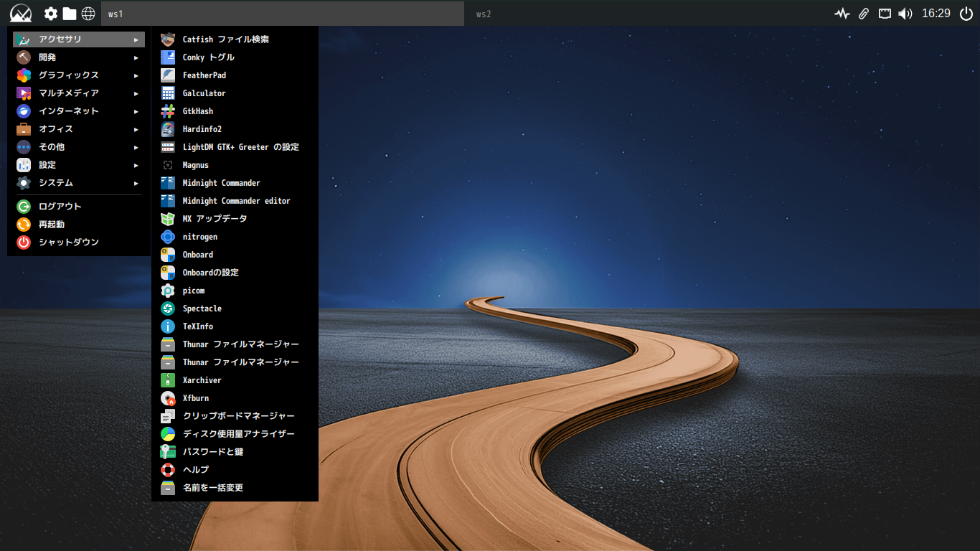Viewport: 980px width, 551px height.
Task: Open the パスワードと鍵 icon
Action: [168, 452]
